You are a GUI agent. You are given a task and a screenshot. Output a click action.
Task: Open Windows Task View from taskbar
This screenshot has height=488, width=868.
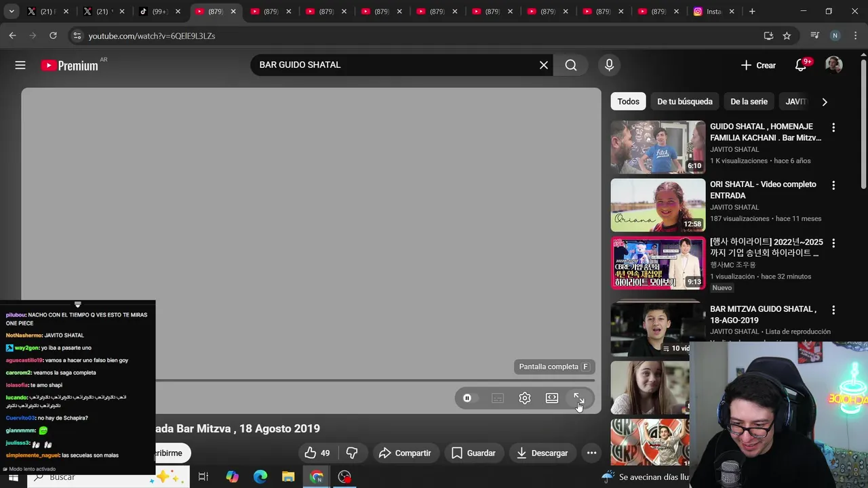click(x=203, y=477)
